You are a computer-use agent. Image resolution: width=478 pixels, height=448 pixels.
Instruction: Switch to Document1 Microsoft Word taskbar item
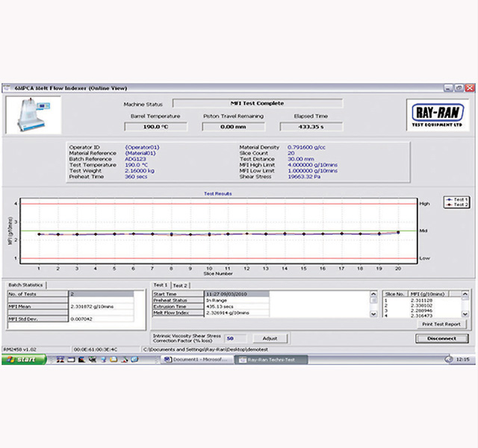[x=196, y=360]
